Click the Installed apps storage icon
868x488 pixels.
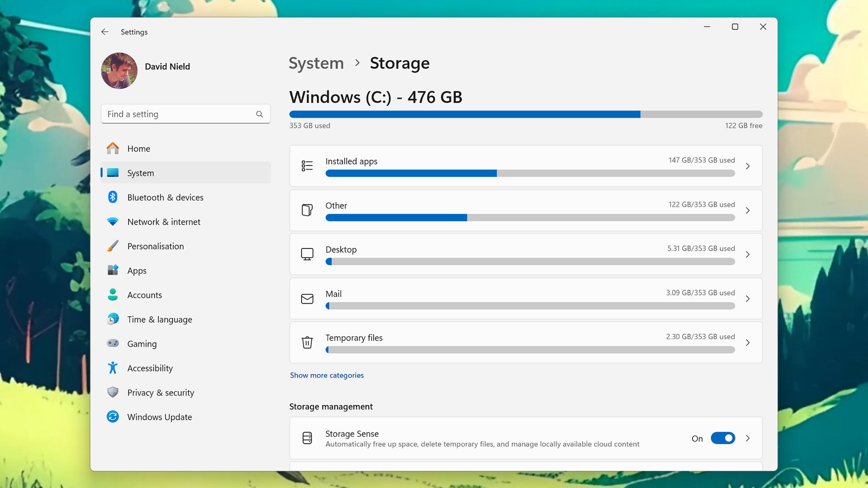[307, 166]
